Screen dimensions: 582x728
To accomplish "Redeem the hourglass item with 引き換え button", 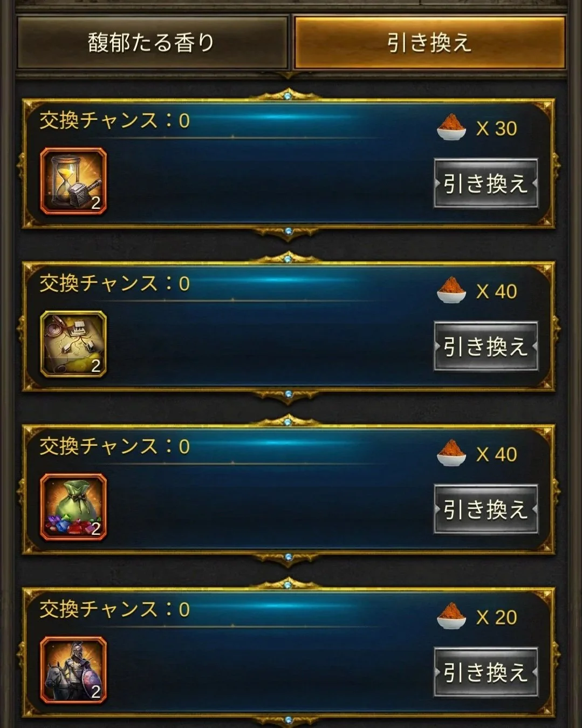I will coord(486,183).
